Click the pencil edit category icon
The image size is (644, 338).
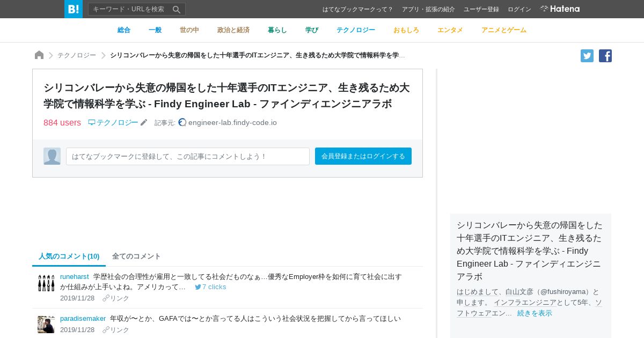(x=144, y=122)
